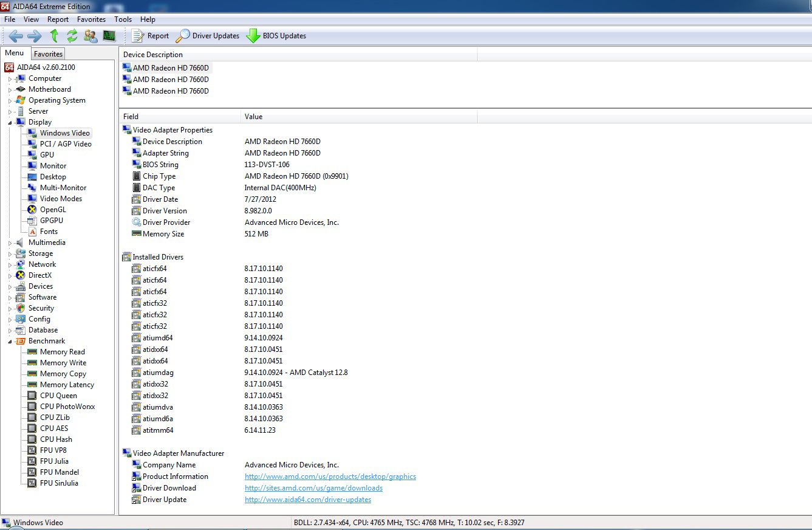Open the amd.com Product Information link

click(x=330, y=477)
